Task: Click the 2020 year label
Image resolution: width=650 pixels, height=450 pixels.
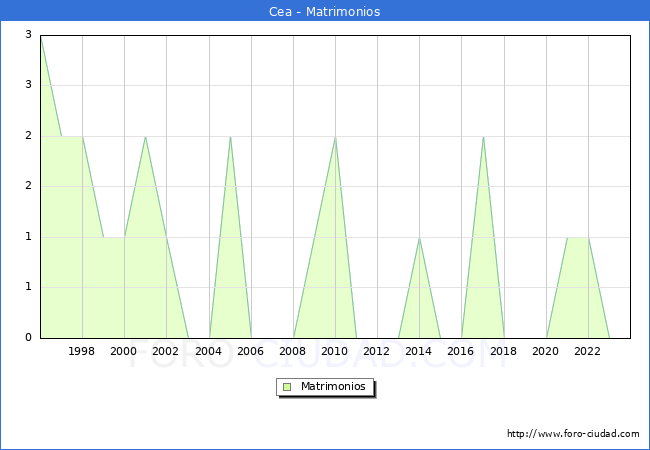Action: (x=545, y=351)
